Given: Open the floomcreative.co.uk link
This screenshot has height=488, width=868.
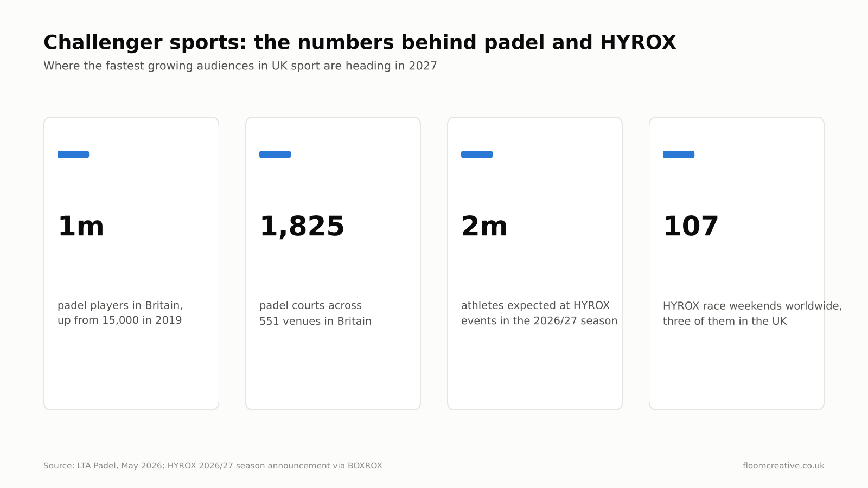Looking at the screenshot, I should click(783, 466).
